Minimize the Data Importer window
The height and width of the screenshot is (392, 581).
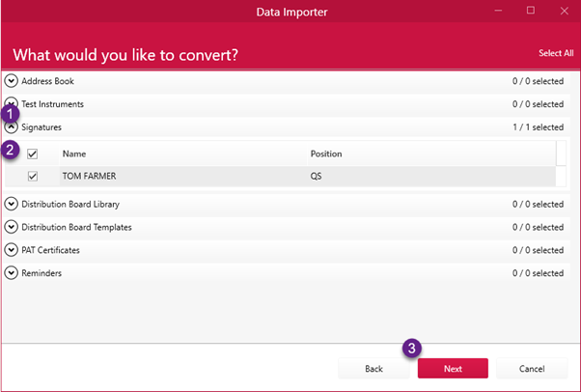click(498, 11)
